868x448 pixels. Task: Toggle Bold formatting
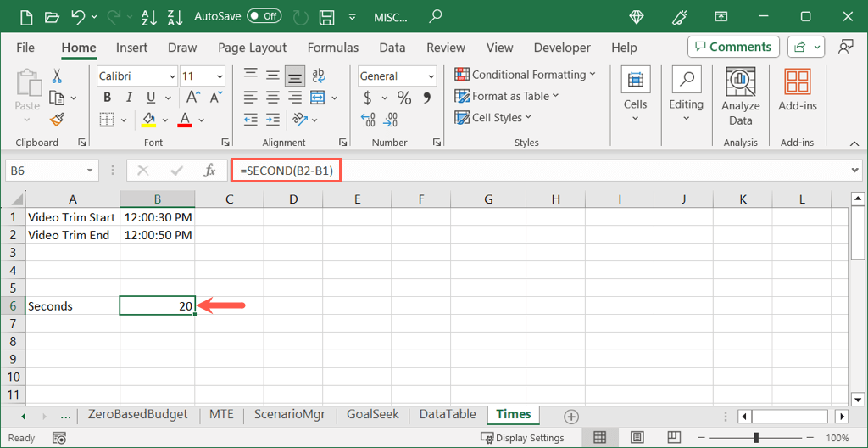[108, 98]
